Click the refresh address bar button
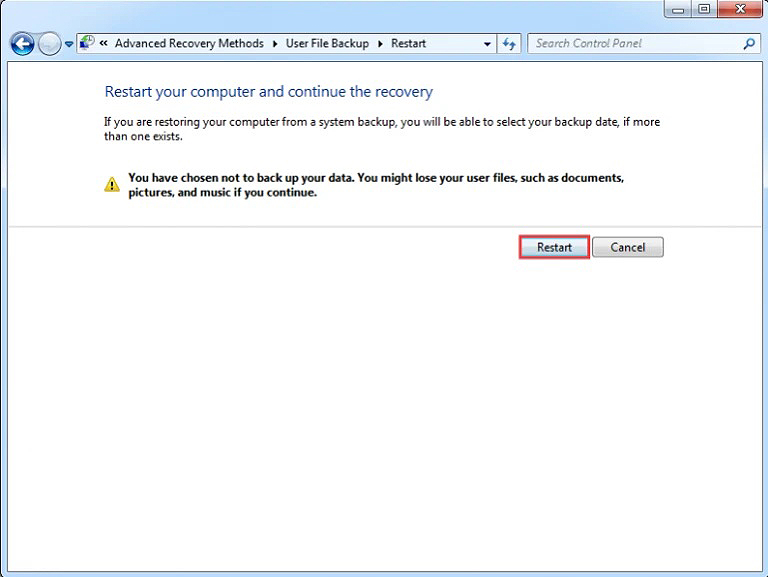 pyautogui.click(x=509, y=44)
